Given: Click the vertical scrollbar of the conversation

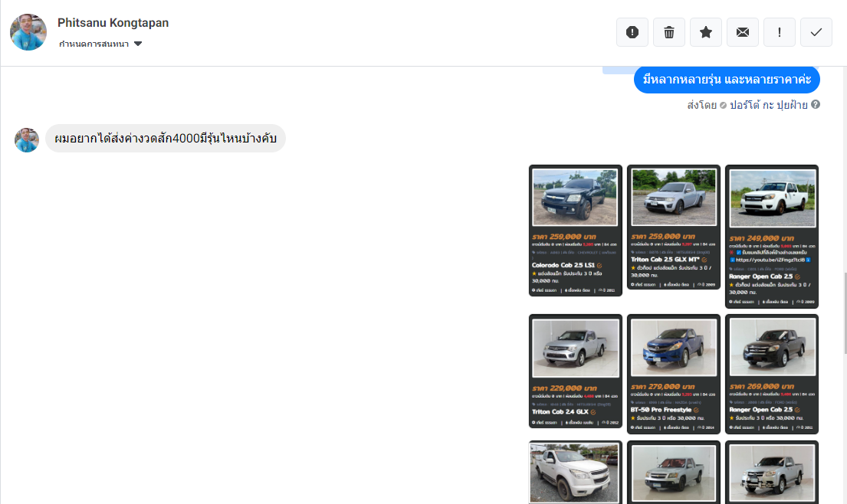Looking at the screenshot, I should tap(843, 306).
